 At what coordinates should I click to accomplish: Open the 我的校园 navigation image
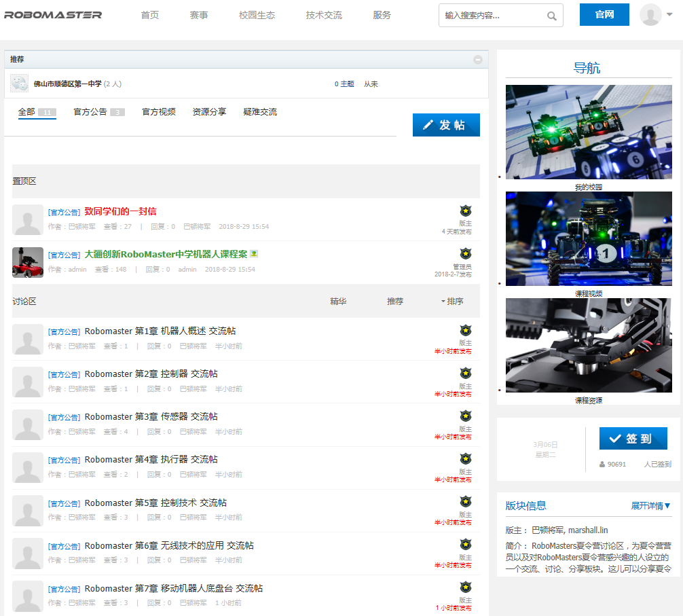[x=589, y=132]
